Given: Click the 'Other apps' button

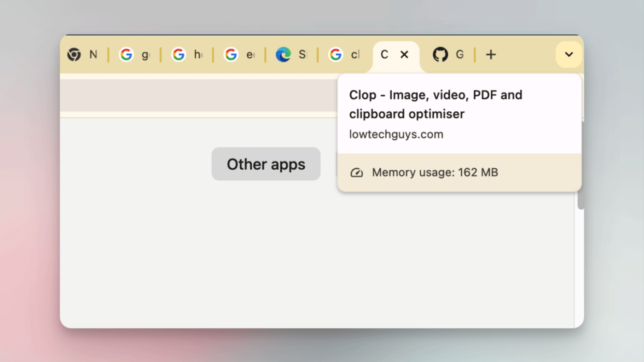Looking at the screenshot, I should pos(266,164).
